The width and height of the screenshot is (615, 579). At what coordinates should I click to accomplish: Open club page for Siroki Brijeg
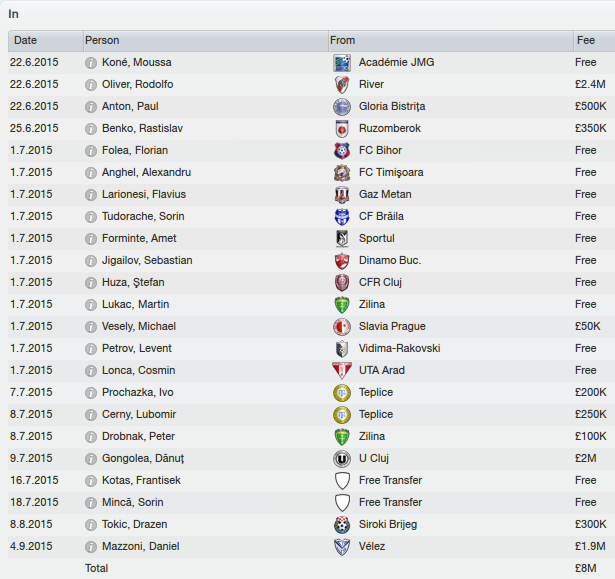tap(388, 524)
